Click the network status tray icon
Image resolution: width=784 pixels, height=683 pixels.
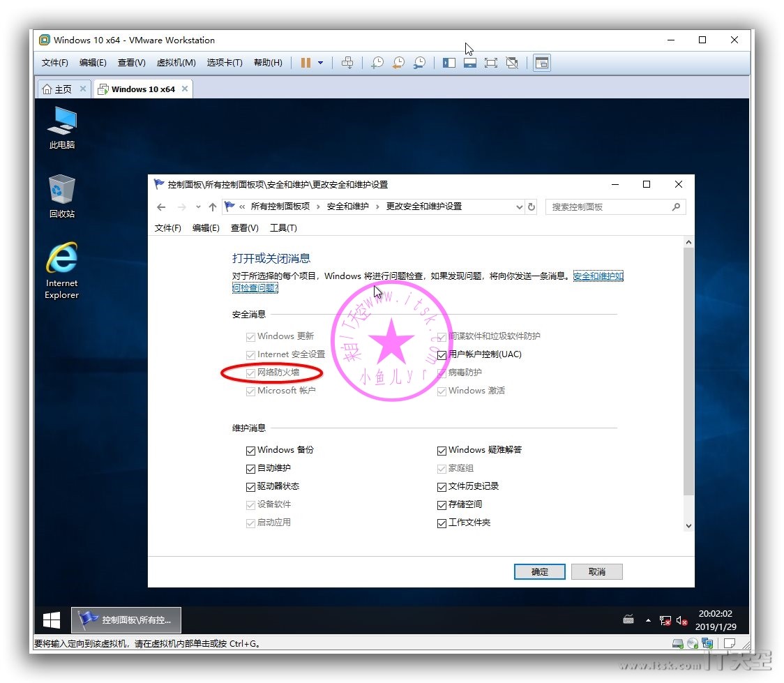(x=665, y=620)
